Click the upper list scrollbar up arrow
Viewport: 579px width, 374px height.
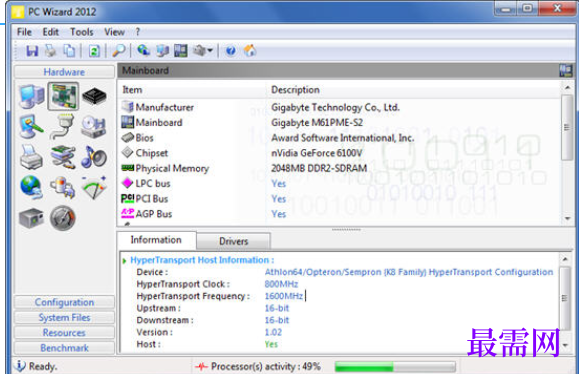pos(568,88)
